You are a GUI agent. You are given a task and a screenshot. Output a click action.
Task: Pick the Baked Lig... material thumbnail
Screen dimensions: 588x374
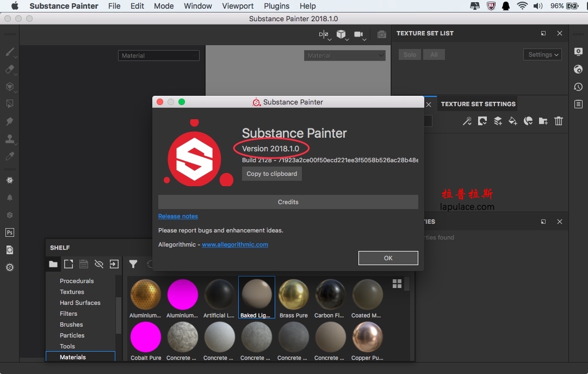point(257,298)
